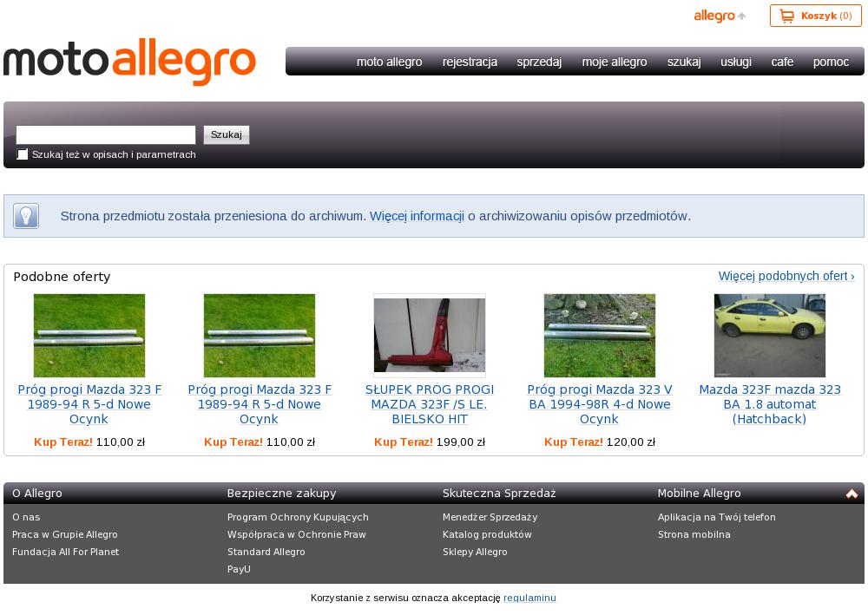This screenshot has height=615, width=868.
Task: Click 'Mobilne Allegro' footer heading
Action: [699, 494]
